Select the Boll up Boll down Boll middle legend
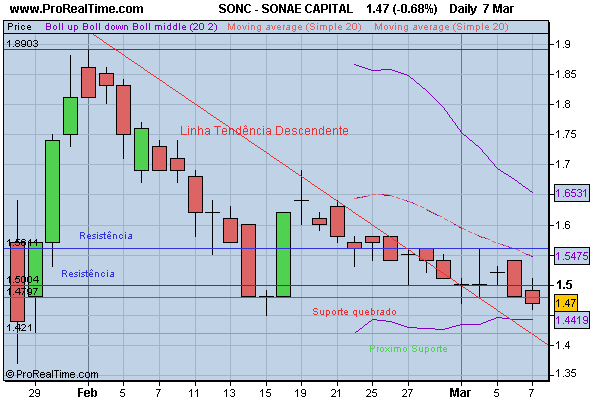 131,27
